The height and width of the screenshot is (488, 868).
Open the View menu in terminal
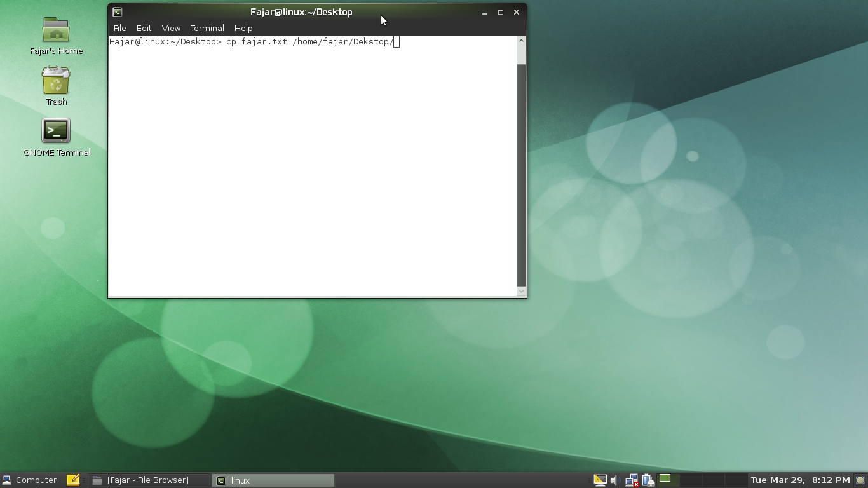pos(171,28)
